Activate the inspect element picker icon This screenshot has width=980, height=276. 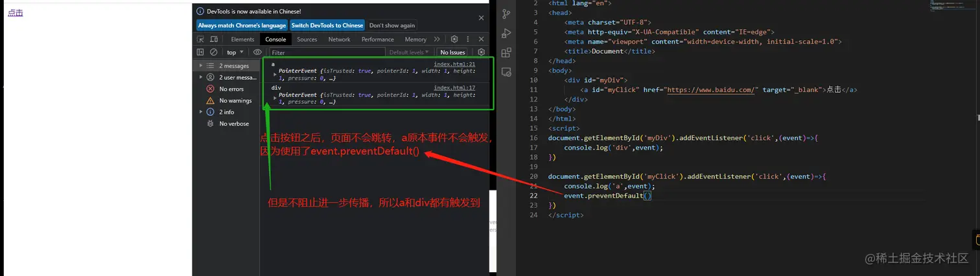click(201, 40)
